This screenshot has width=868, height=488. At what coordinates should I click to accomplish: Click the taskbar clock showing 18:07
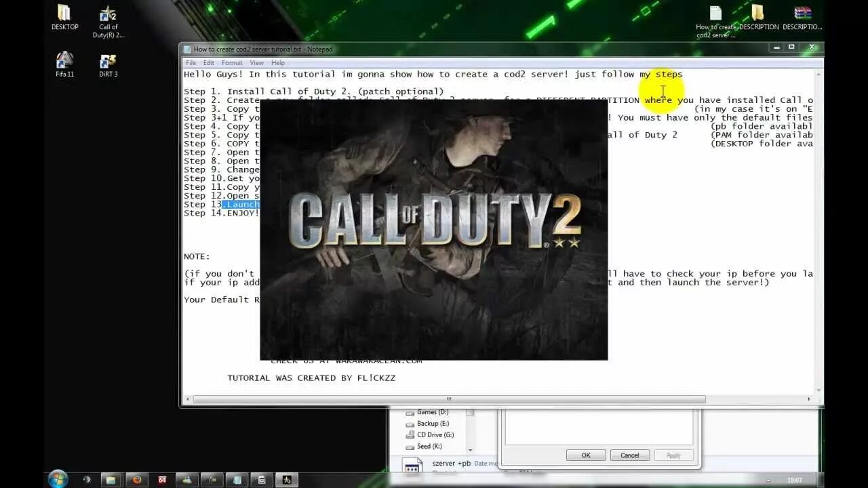tap(795, 480)
